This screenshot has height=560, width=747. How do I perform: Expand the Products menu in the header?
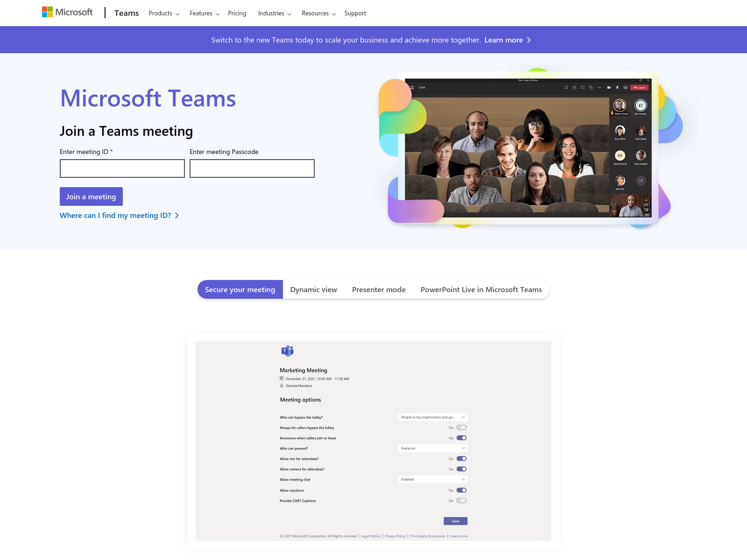pyautogui.click(x=164, y=14)
